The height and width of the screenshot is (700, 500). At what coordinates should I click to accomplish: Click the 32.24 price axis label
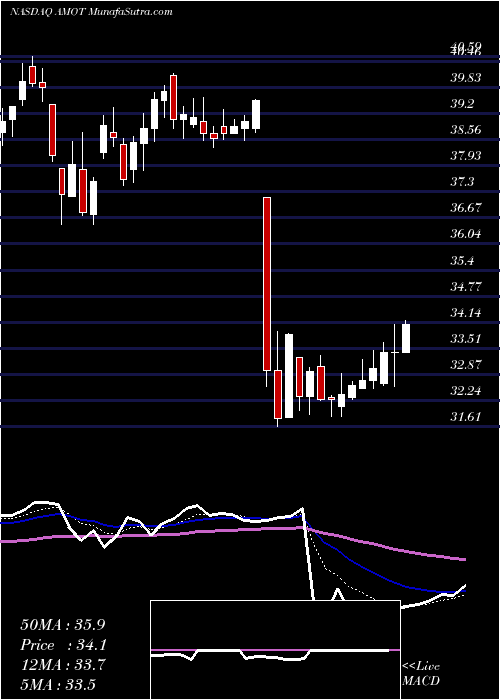tap(466, 391)
